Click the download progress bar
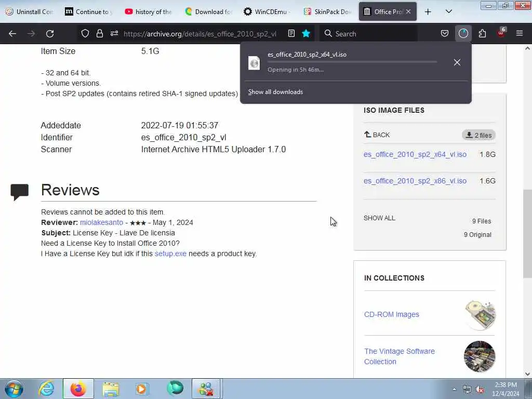Viewport: 532px width, 399px height. coord(352,62)
